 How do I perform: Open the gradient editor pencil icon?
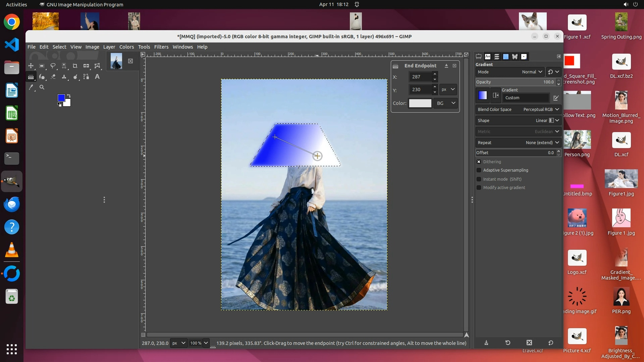[x=556, y=98]
